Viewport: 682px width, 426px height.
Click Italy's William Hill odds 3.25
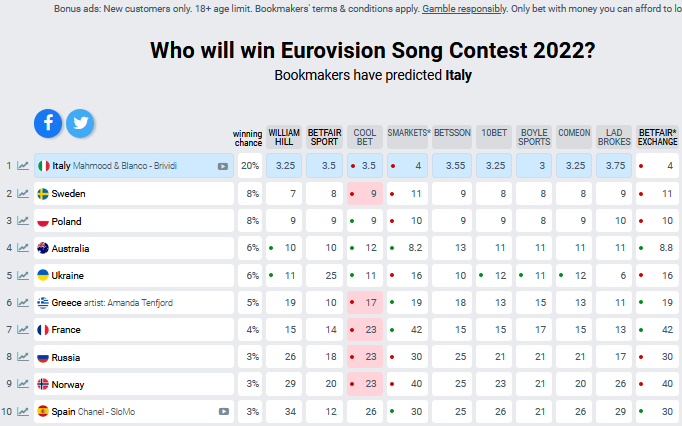[284, 166]
